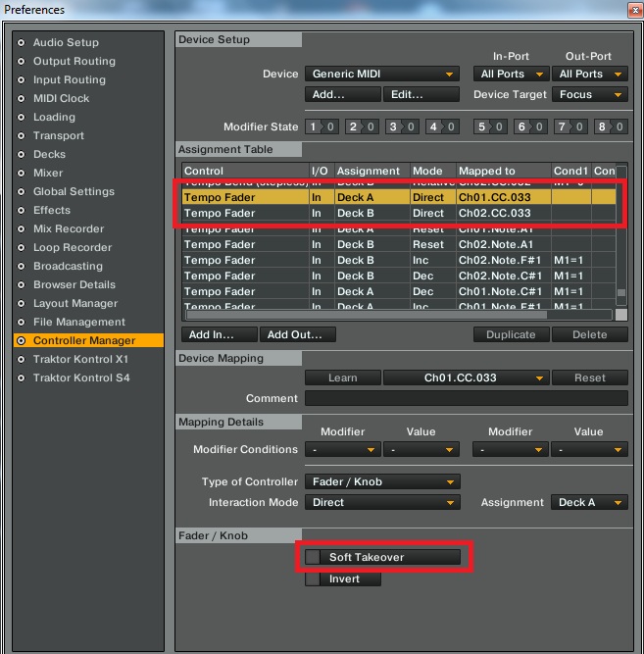Click the Assignment column header
The image size is (644, 654).
(x=372, y=171)
